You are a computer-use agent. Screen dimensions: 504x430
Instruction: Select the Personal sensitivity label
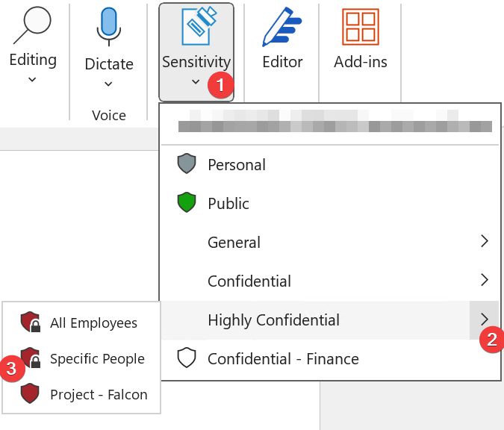click(237, 165)
